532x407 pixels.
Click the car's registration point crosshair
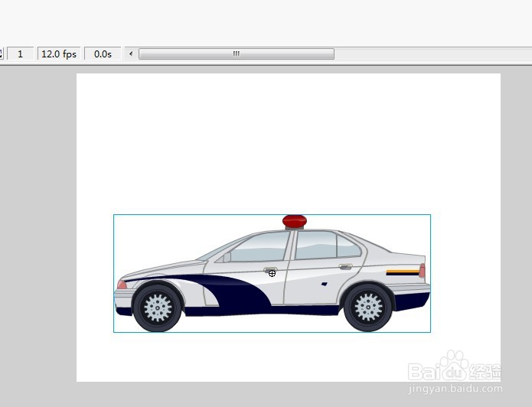(272, 273)
